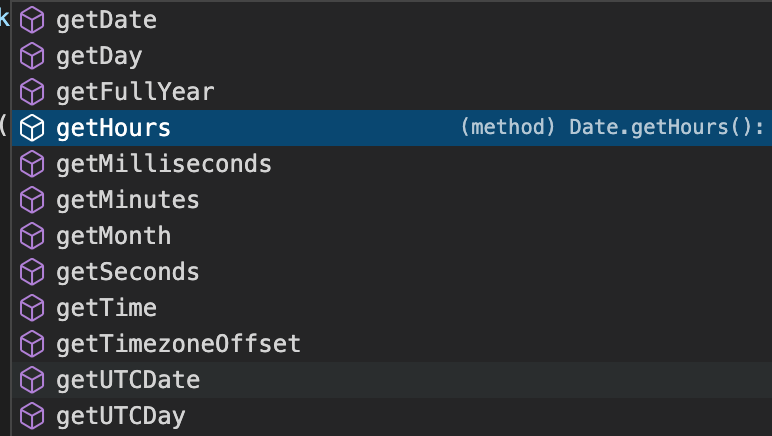Pick the getFullYear completion item
Image resolution: width=772 pixels, height=436 pixels.
[392, 92]
